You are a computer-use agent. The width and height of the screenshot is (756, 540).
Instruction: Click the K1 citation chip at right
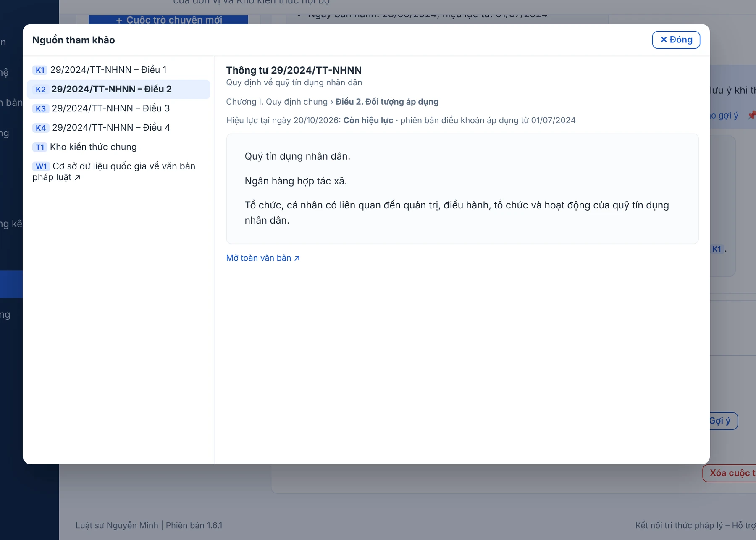(717, 249)
